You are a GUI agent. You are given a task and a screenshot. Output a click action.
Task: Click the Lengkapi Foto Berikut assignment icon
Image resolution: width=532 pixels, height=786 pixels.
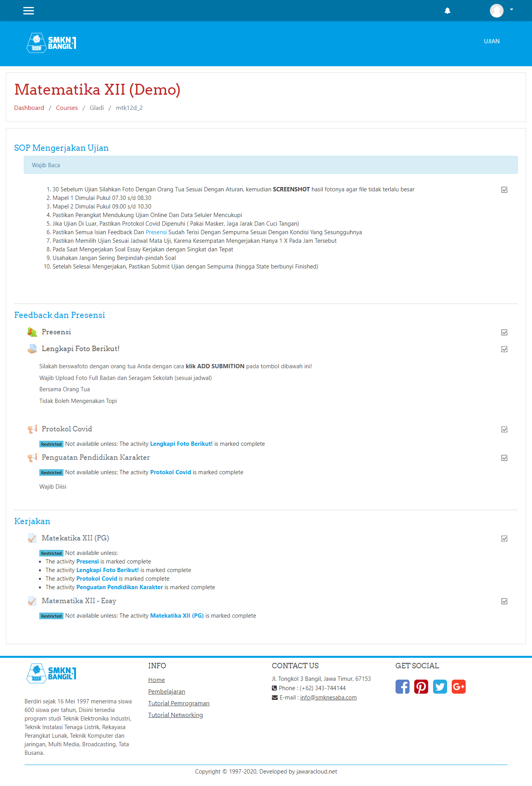point(32,349)
